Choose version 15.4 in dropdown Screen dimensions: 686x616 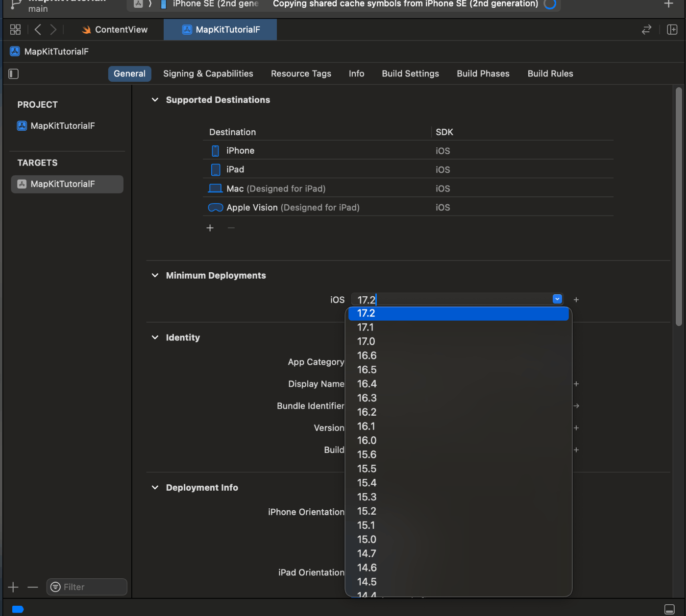pos(459,483)
